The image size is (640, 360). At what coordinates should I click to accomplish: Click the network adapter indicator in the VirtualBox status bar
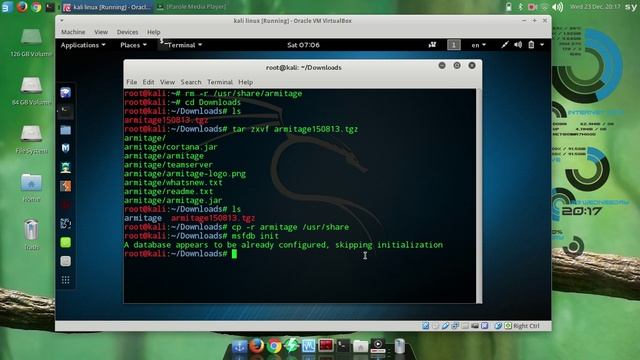[455, 326]
